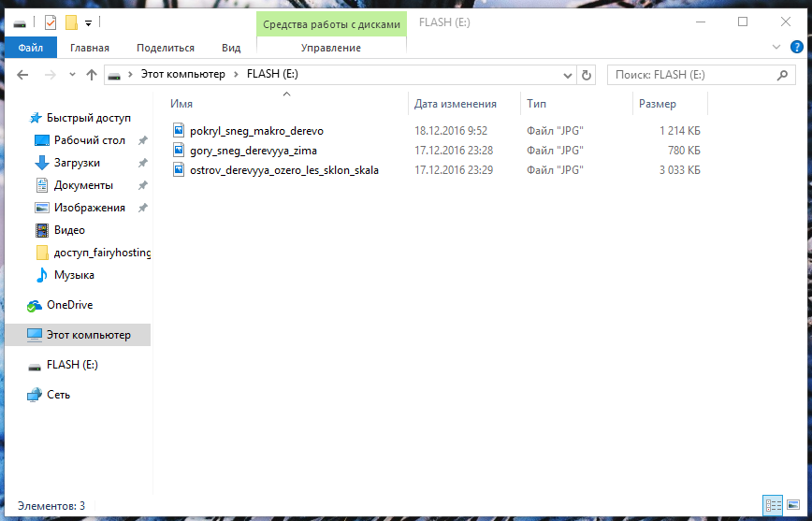The width and height of the screenshot is (812, 521).
Task: Expand the ribbon with the chevron
Action: click(x=776, y=47)
